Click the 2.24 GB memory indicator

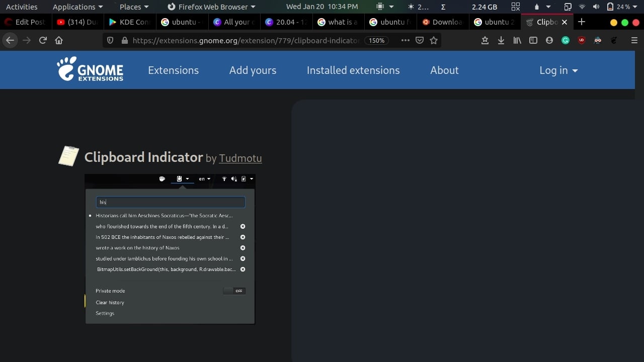pos(485,7)
